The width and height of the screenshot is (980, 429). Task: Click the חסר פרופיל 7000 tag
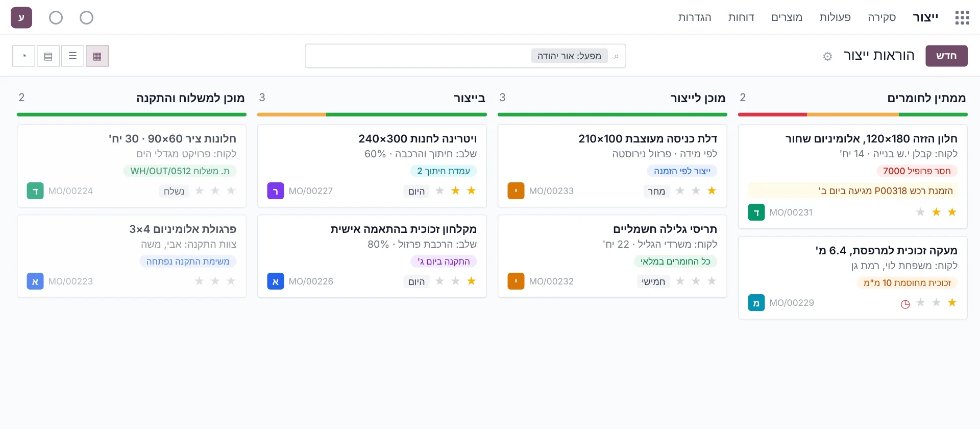[x=917, y=171]
